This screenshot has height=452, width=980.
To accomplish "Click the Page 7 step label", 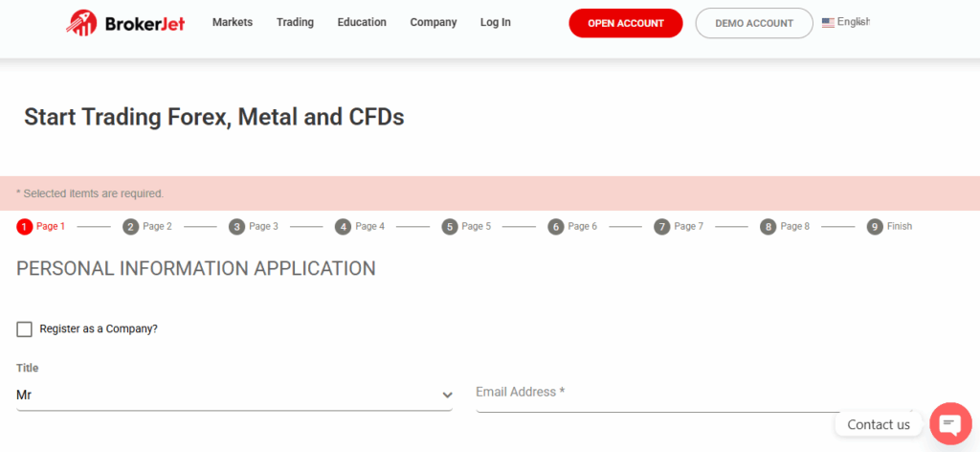I will click(x=689, y=226).
